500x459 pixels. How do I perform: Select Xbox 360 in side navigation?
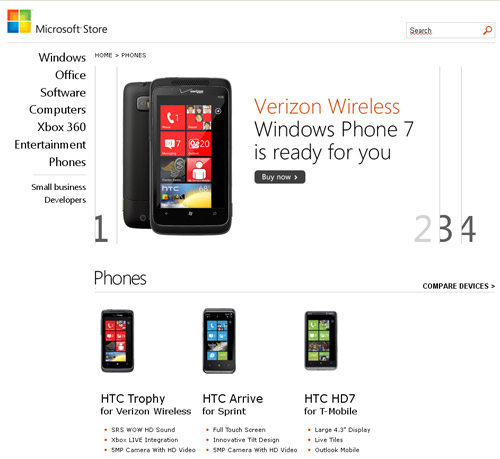(62, 127)
